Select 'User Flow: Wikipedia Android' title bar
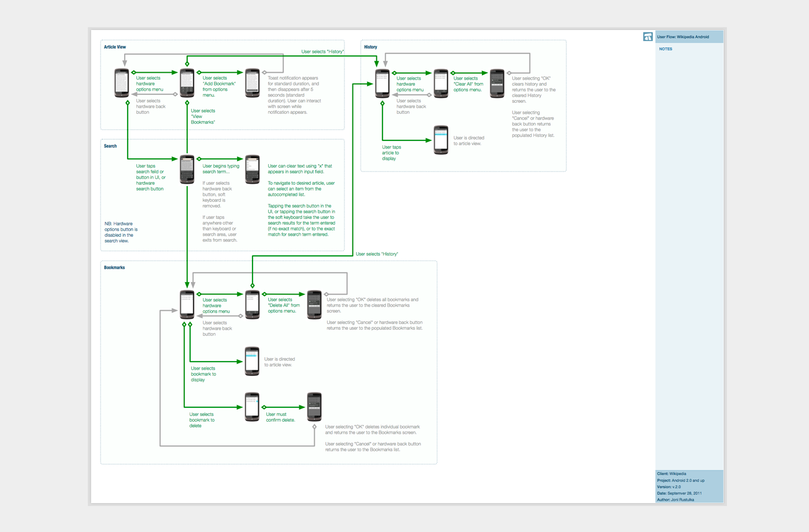809x532 pixels. (689, 37)
